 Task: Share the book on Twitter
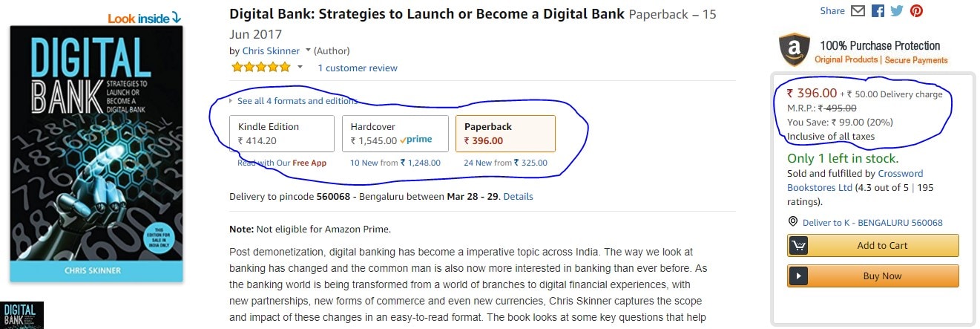[897, 10]
